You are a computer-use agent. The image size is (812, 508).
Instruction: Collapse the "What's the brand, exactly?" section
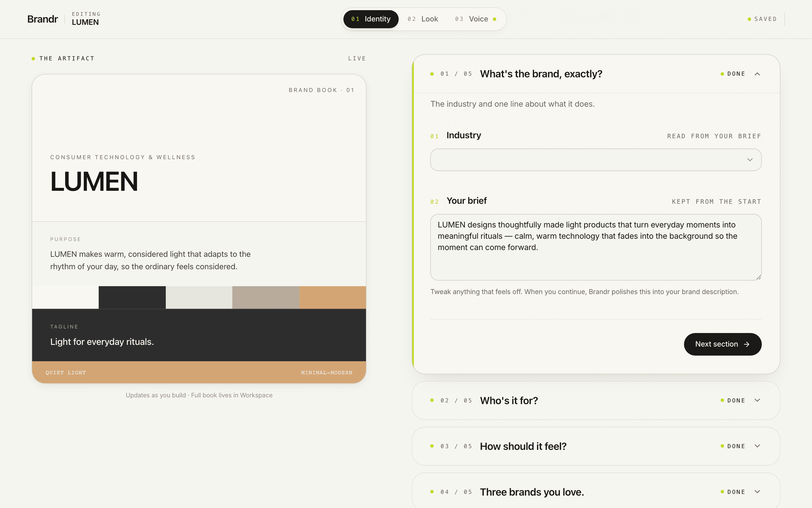pyautogui.click(x=596, y=74)
